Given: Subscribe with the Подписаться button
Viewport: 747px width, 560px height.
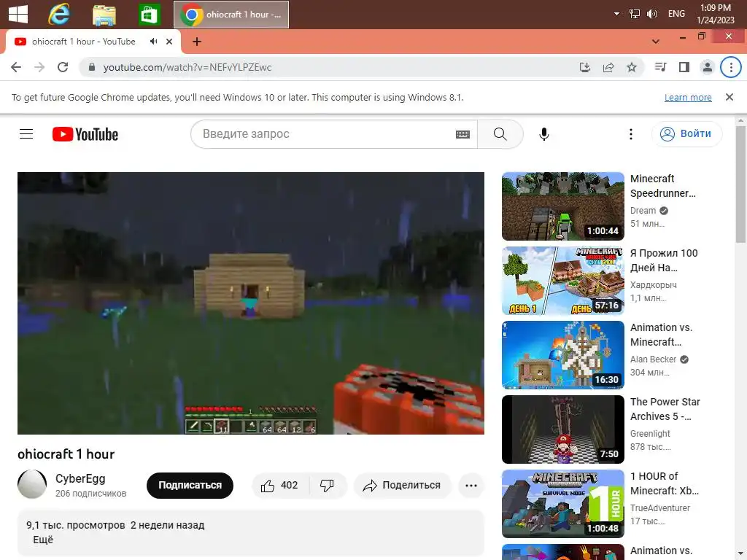Looking at the screenshot, I should coord(190,485).
